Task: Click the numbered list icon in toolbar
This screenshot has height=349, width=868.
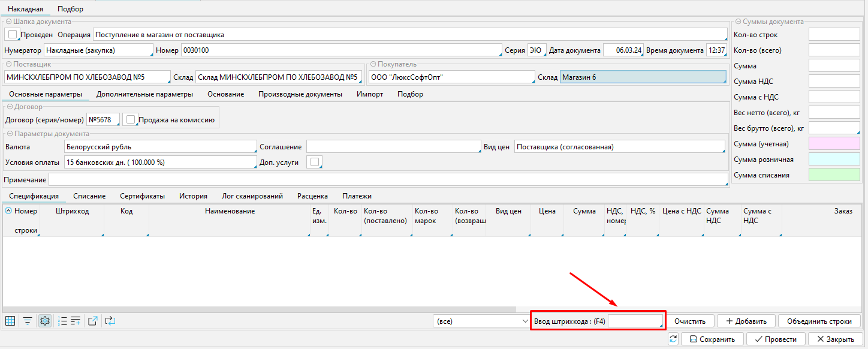Action: pos(62,321)
